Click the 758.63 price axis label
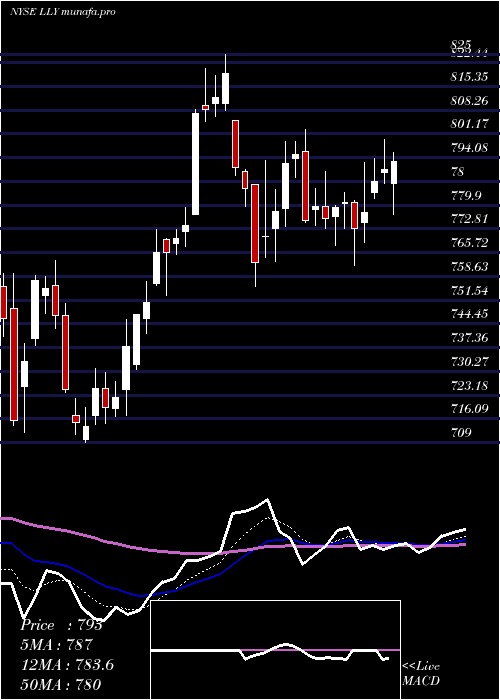The height and width of the screenshot is (700, 500). 469,267
